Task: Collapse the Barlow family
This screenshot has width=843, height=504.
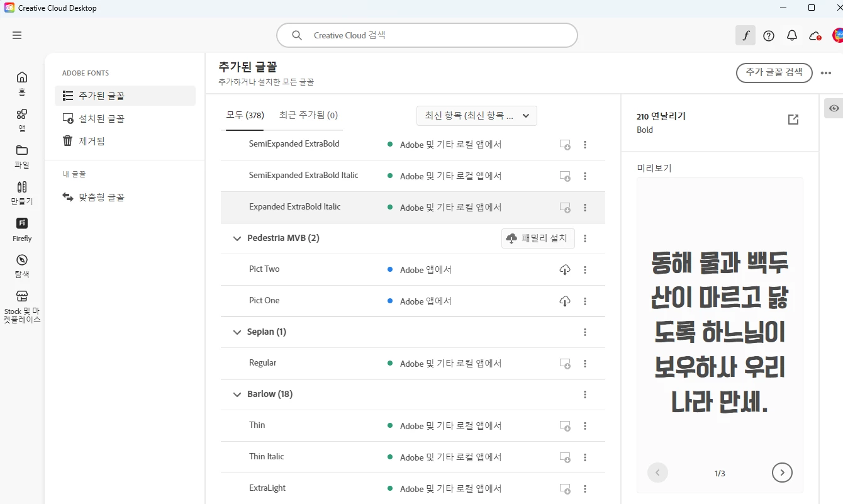Action: (237, 395)
